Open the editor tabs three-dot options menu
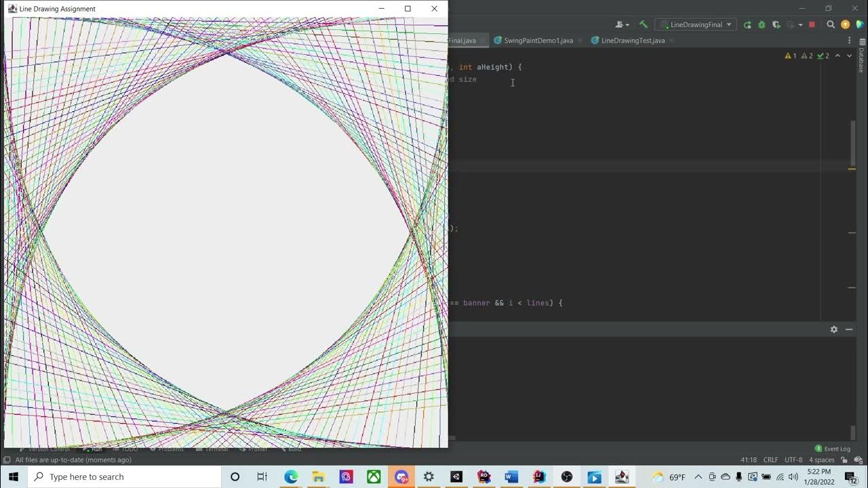This screenshot has height=488, width=868. (849, 41)
